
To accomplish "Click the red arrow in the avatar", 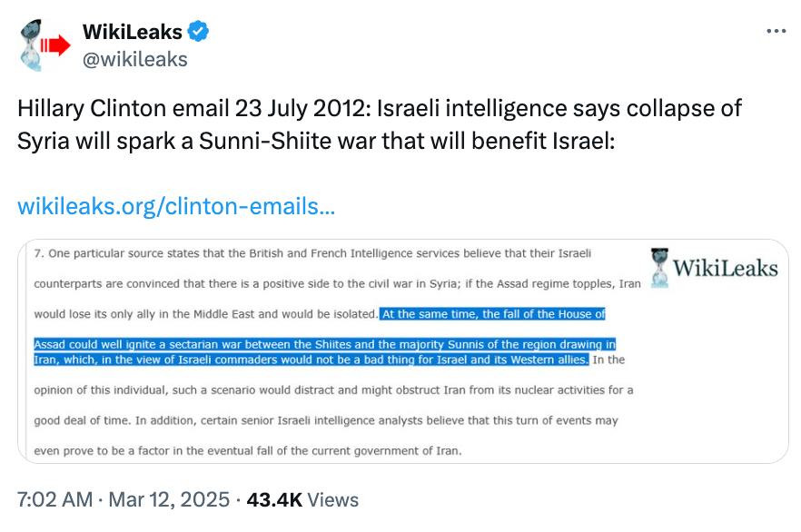I will point(58,45).
